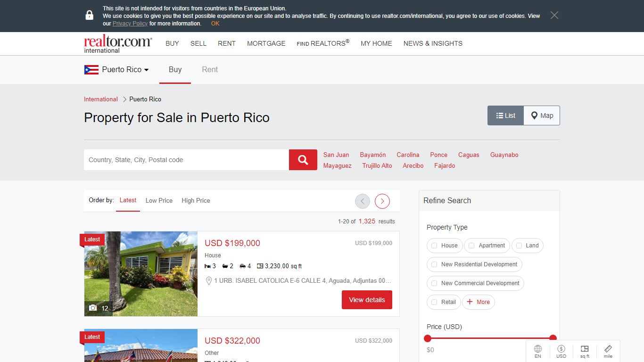Click the URB. ISABEL CATOLICA address text

302,280
